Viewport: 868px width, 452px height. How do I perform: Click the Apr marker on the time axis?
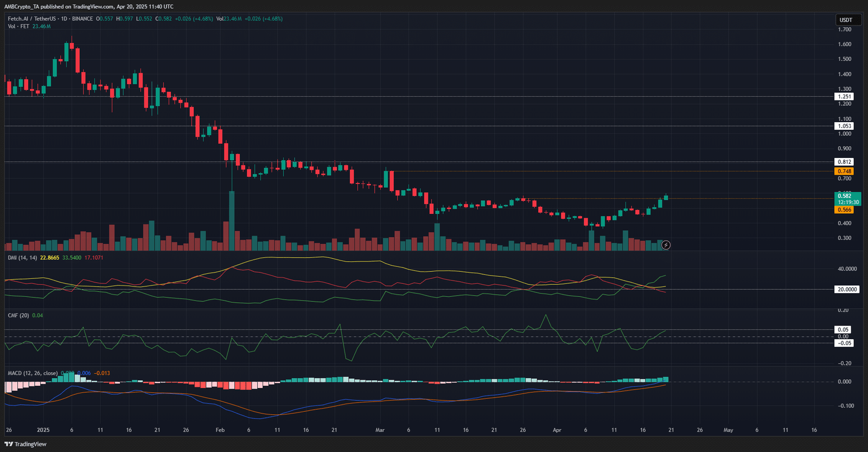coord(557,430)
